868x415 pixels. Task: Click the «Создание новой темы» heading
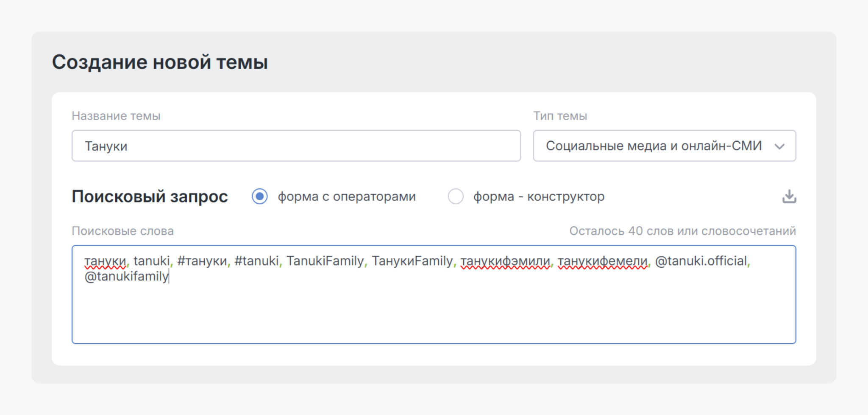(x=160, y=62)
